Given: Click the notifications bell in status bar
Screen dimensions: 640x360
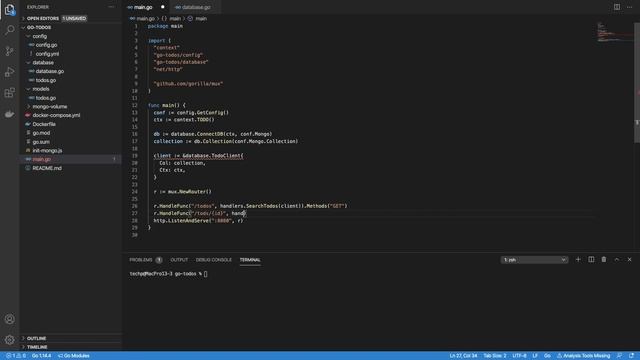Looking at the screenshot, I should click(631, 356).
